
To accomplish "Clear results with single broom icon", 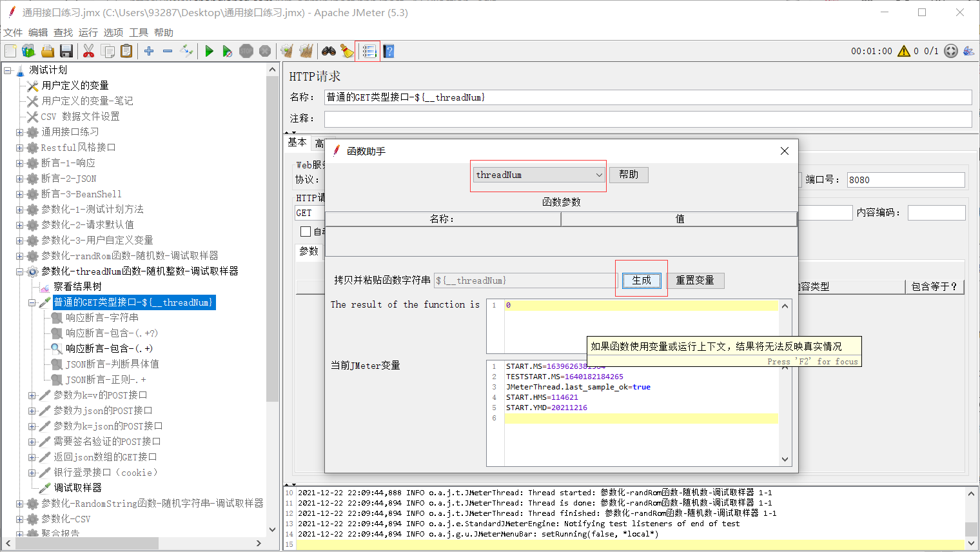I will pos(287,51).
